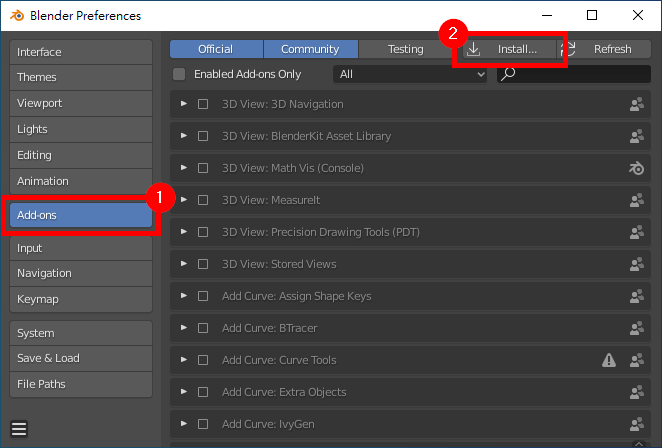Expand the Extra Objects add-on details
This screenshot has width=662, height=448.
point(184,391)
